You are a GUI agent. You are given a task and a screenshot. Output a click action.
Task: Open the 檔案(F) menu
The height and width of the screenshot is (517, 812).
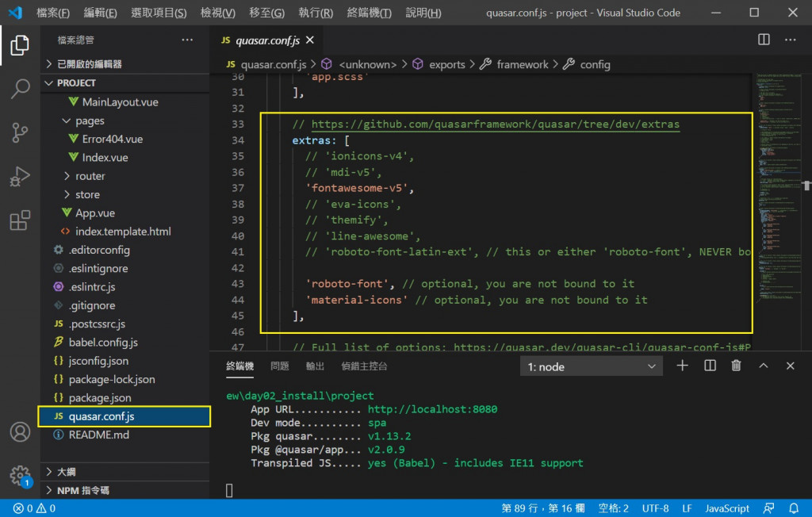pyautogui.click(x=53, y=13)
